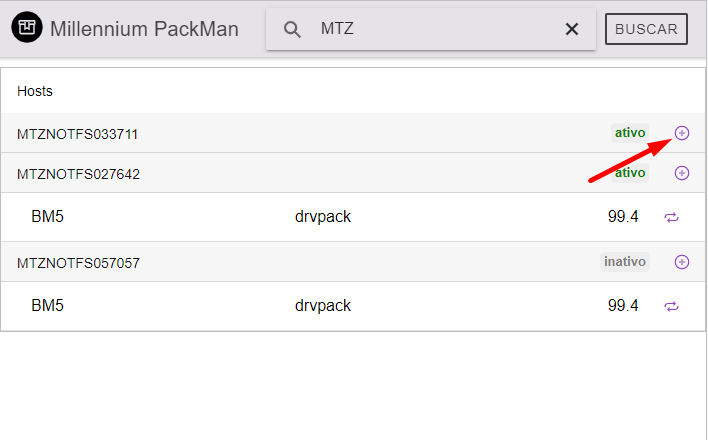The width and height of the screenshot is (708, 440).
Task: Click swap icon for BM5 under MTZNOTFS027642
Action: (x=671, y=217)
